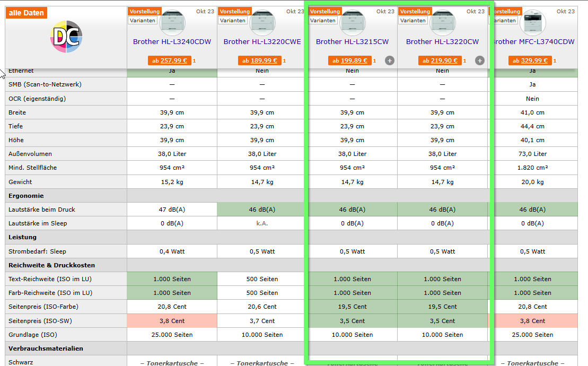Select the 'SMB (Scan-to-Netzwerk)' row label
The width and height of the screenshot is (588, 366).
[45, 84]
